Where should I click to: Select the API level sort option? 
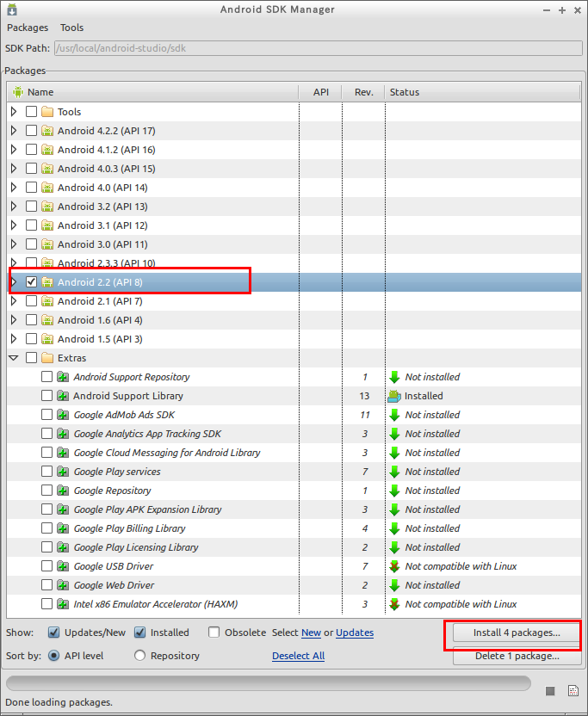coord(54,656)
